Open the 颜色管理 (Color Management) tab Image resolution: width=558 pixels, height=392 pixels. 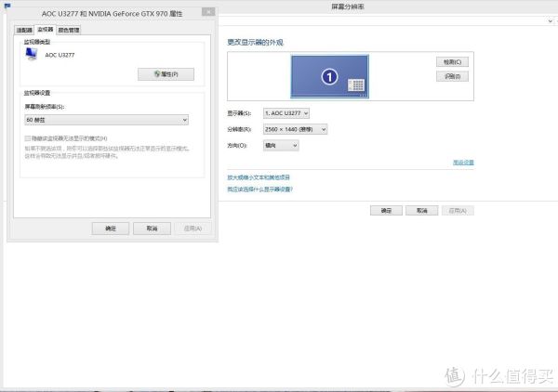69,31
